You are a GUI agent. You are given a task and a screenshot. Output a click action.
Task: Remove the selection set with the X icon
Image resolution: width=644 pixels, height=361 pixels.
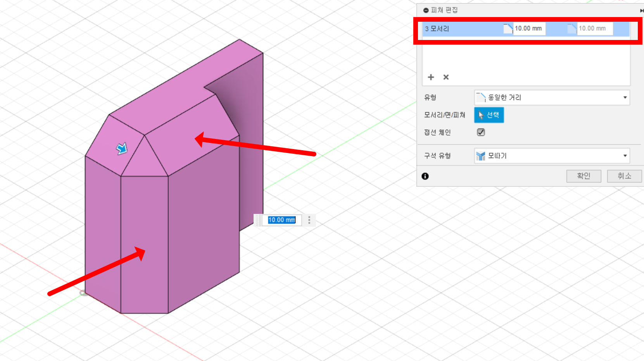click(x=446, y=77)
